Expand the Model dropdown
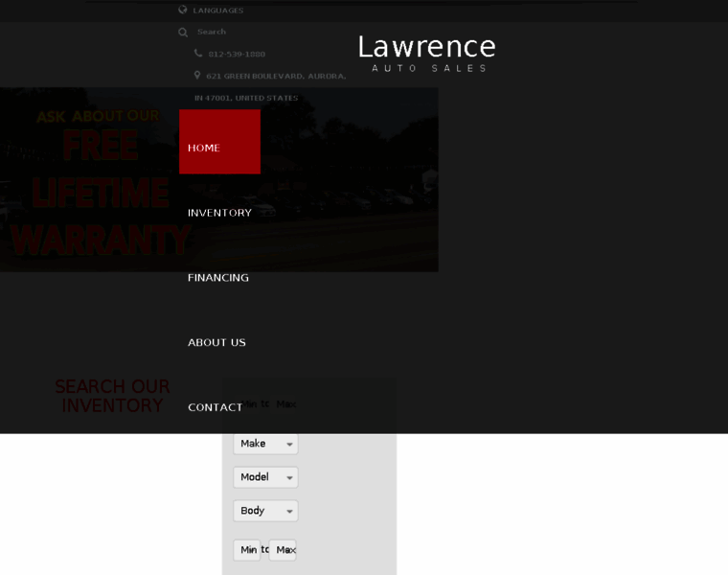 [265, 477]
